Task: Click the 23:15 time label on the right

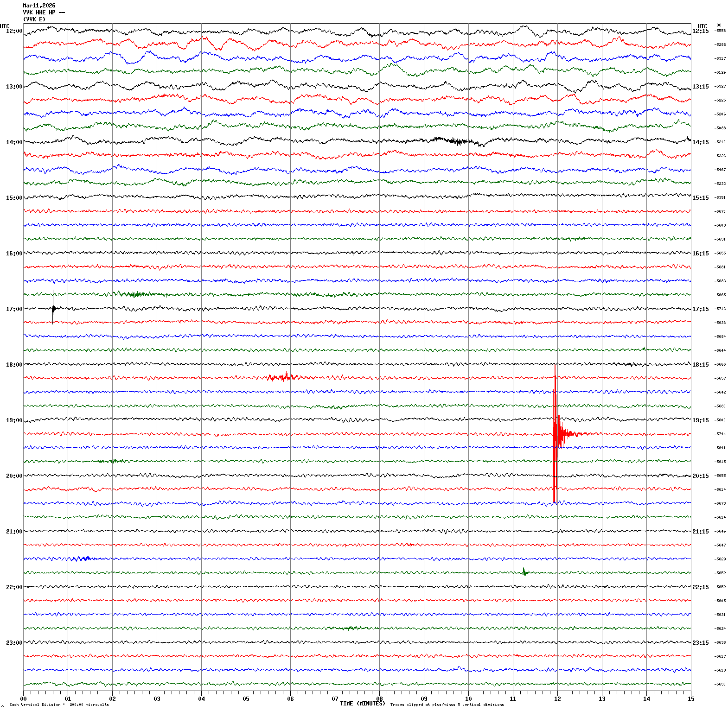Action: click(700, 643)
